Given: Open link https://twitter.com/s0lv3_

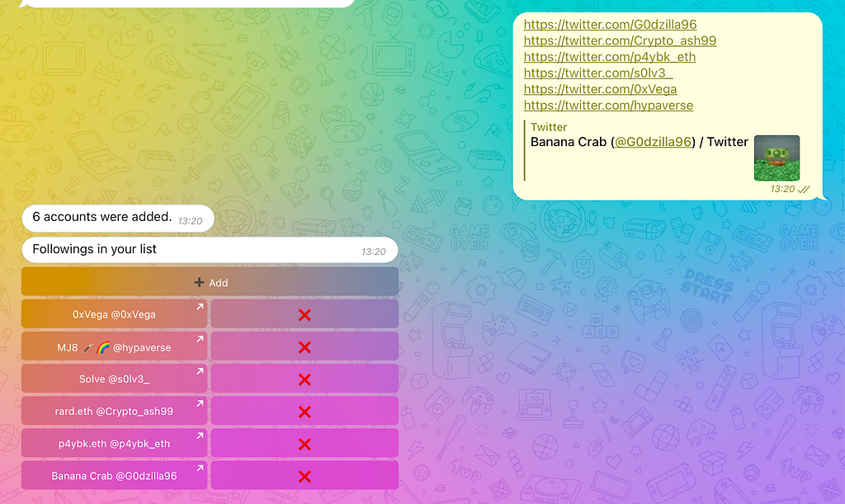Looking at the screenshot, I should [x=598, y=73].
